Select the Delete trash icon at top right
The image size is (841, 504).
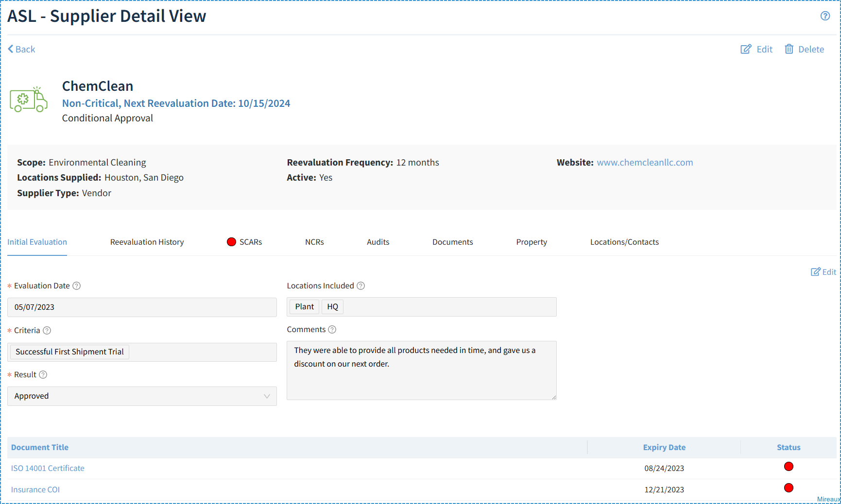(789, 49)
